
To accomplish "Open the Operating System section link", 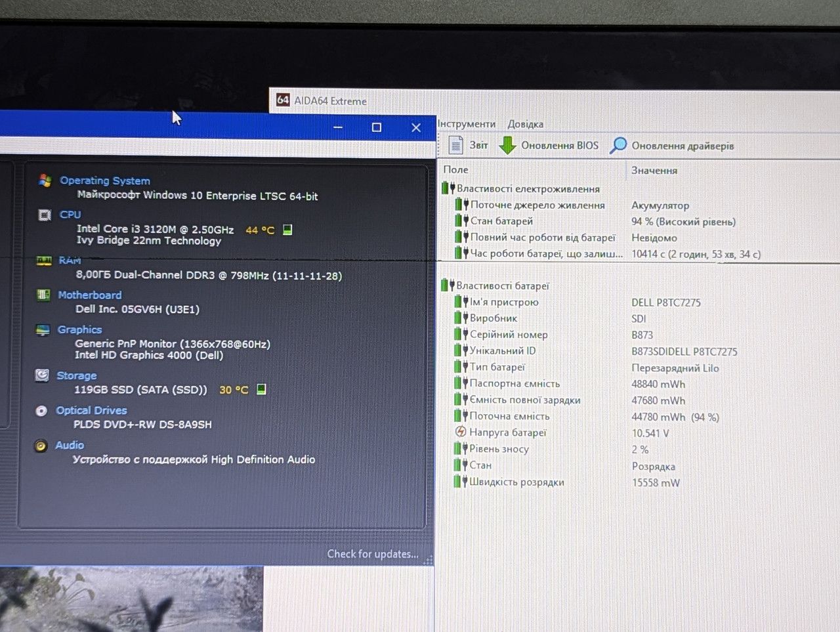I will pos(105,180).
